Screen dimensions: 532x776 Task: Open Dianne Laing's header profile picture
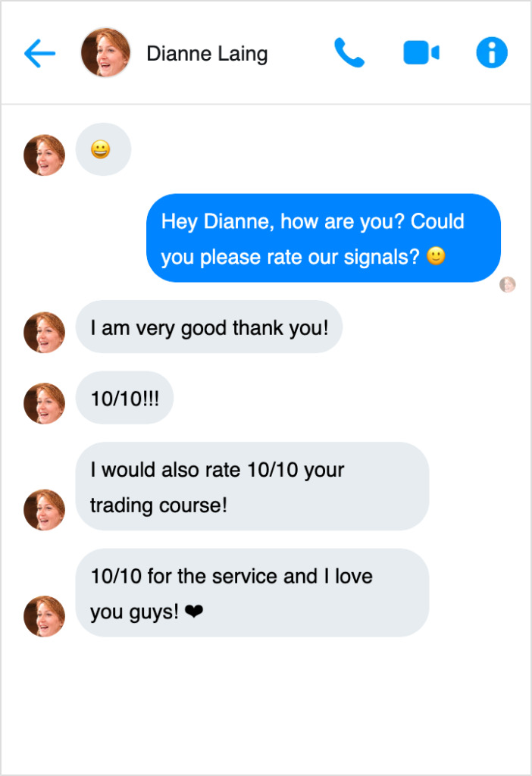coord(105,53)
